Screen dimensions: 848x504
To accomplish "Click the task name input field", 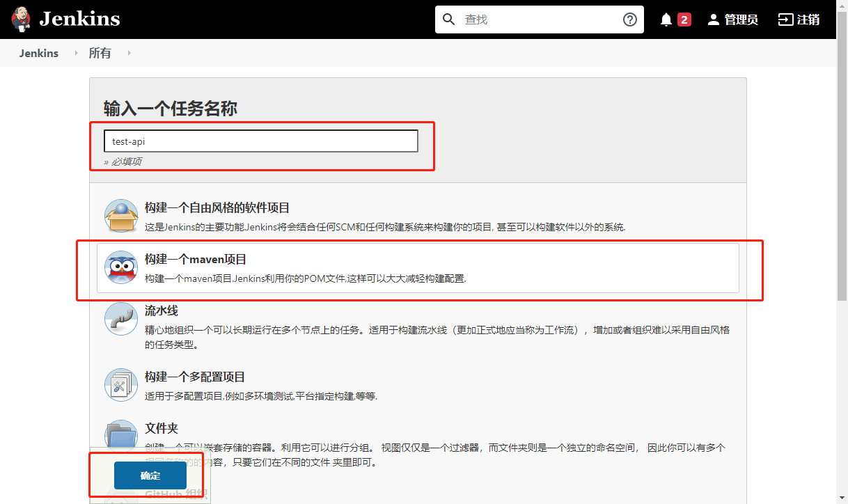I will tap(260, 141).
